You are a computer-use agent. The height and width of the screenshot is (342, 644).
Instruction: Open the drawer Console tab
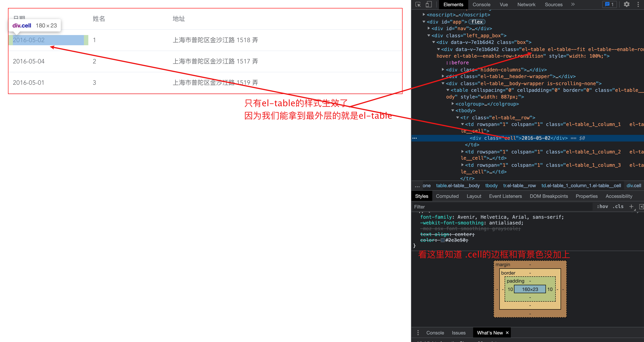[435, 333]
